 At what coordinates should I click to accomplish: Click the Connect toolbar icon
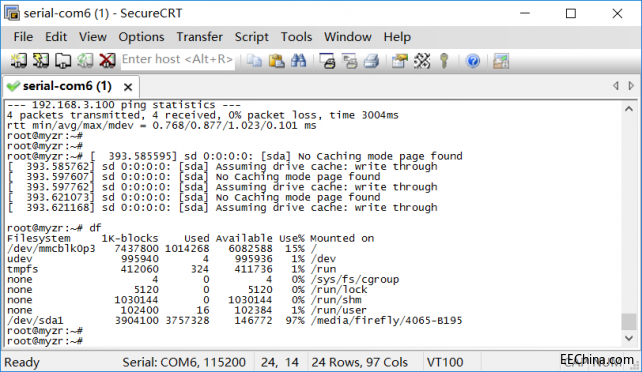click(x=19, y=61)
